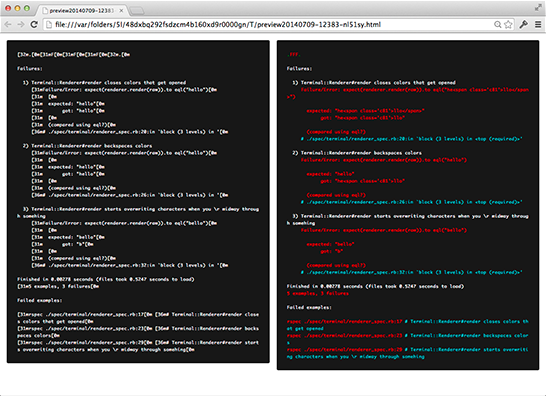This screenshot has height=396, width=546.
Task: Click the zoom magnifier icon in address bar
Action: click(x=498, y=24)
